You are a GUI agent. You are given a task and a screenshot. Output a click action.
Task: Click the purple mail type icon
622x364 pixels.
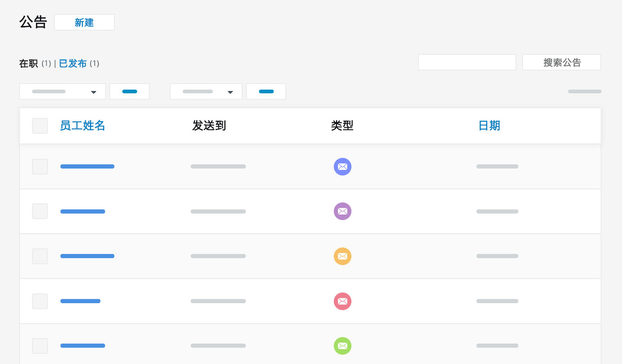coord(343,211)
